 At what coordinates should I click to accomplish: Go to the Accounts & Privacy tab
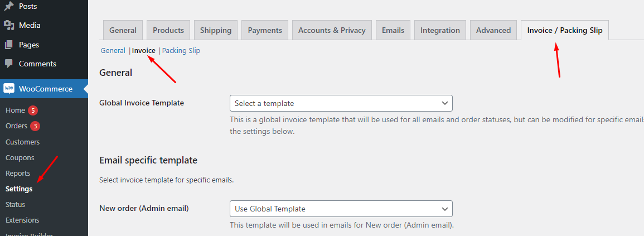coord(332,30)
